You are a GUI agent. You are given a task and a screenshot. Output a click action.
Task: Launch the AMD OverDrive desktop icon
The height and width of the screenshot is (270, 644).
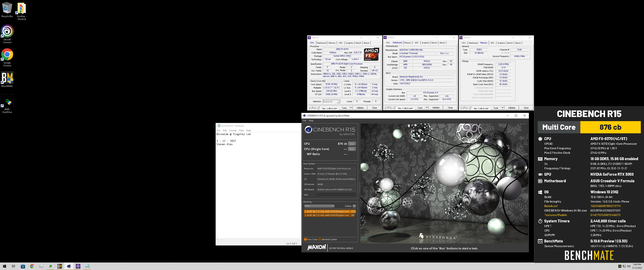(7, 104)
